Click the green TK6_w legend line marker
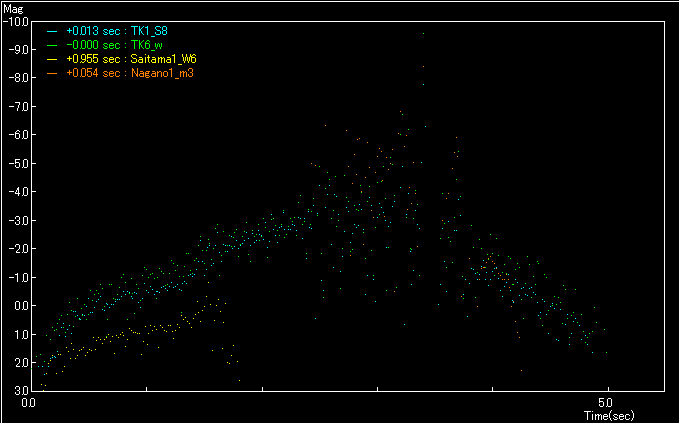The width and height of the screenshot is (679, 423). [51, 45]
